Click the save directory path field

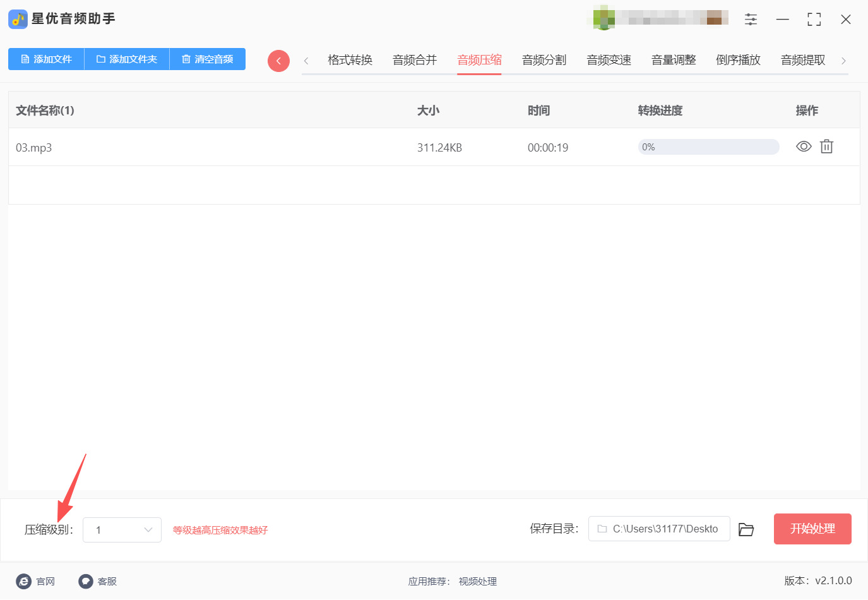[x=658, y=529]
